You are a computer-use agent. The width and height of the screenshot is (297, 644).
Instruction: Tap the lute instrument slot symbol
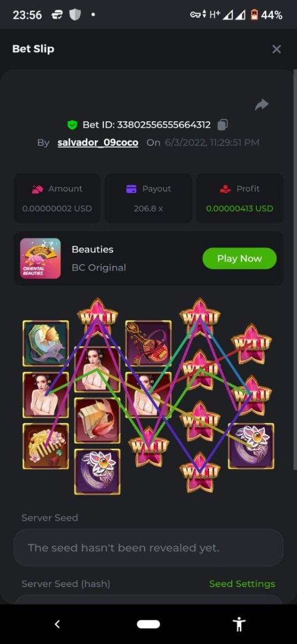point(148,343)
